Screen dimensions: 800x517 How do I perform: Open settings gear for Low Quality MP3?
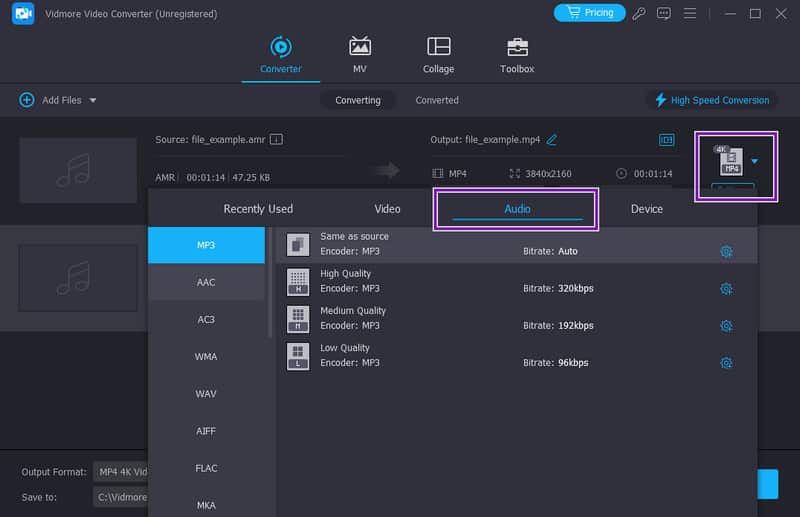726,363
